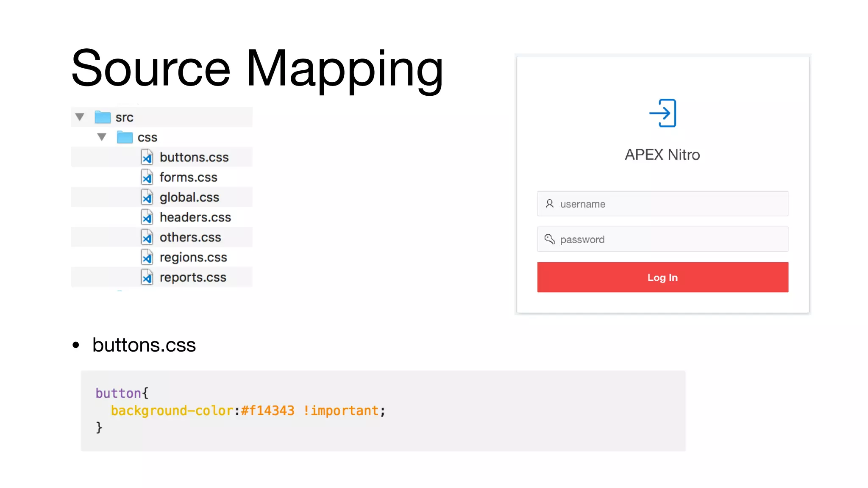Collapse the css folder disclosure triangle
The height and width of the screenshot is (488, 868).
click(102, 137)
